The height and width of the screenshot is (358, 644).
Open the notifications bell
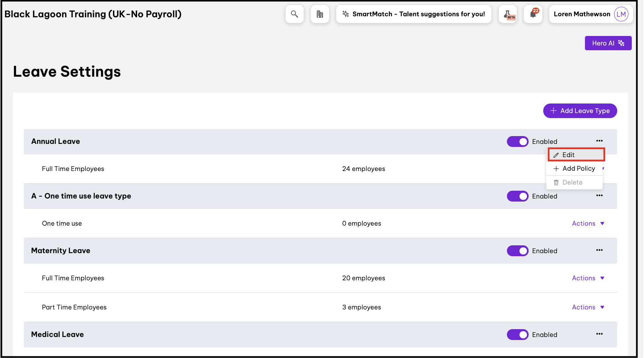[x=533, y=14]
